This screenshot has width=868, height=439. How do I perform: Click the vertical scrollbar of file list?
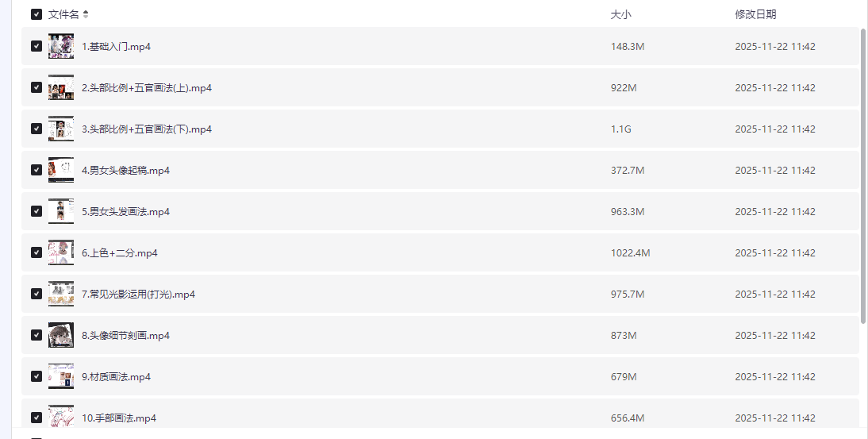pyautogui.click(x=863, y=175)
